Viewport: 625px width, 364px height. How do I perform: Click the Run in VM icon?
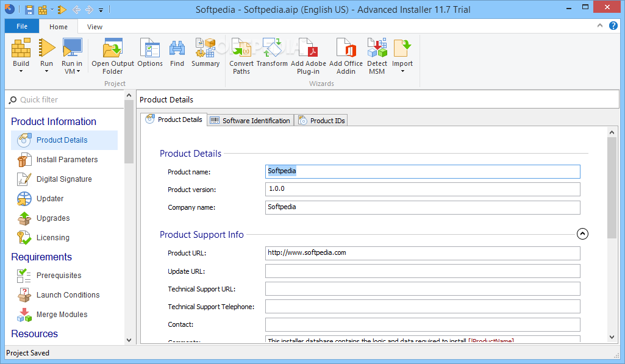coord(72,48)
